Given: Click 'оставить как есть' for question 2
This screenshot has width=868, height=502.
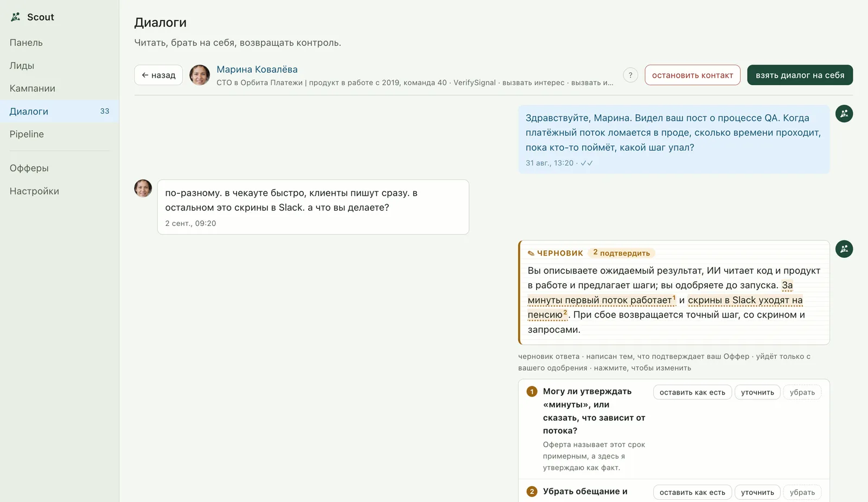Looking at the screenshot, I should tap(692, 492).
